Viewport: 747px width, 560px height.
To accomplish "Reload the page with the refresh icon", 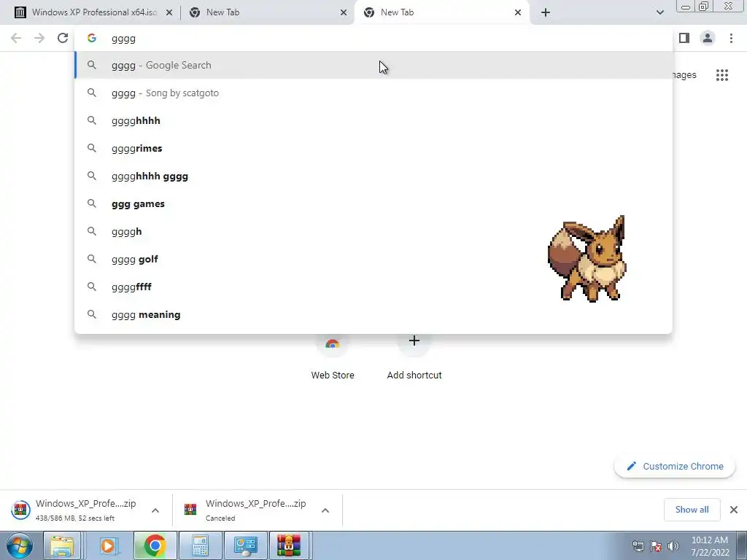I will pyautogui.click(x=63, y=38).
